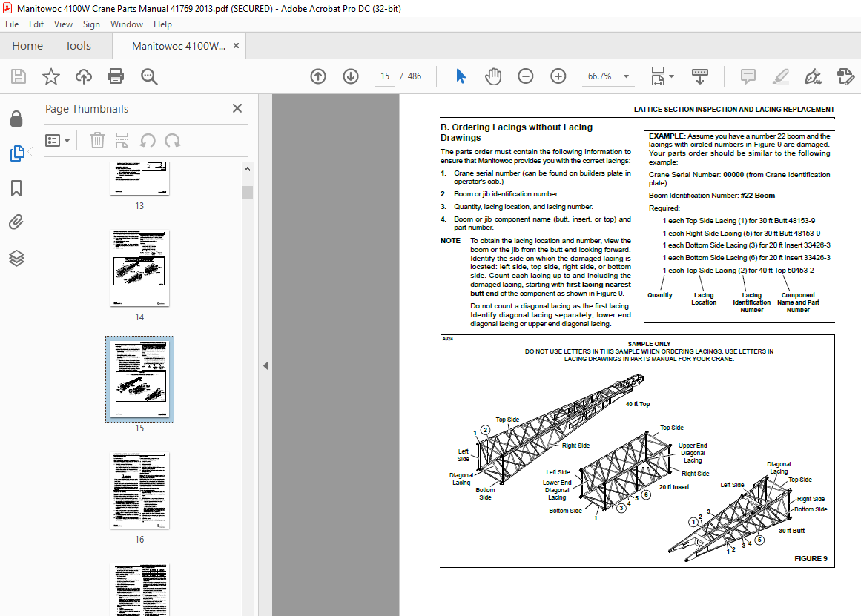Click the 66.7% zoom level field
This screenshot has width=861, height=616.
pyautogui.click(x=600, y=76)
